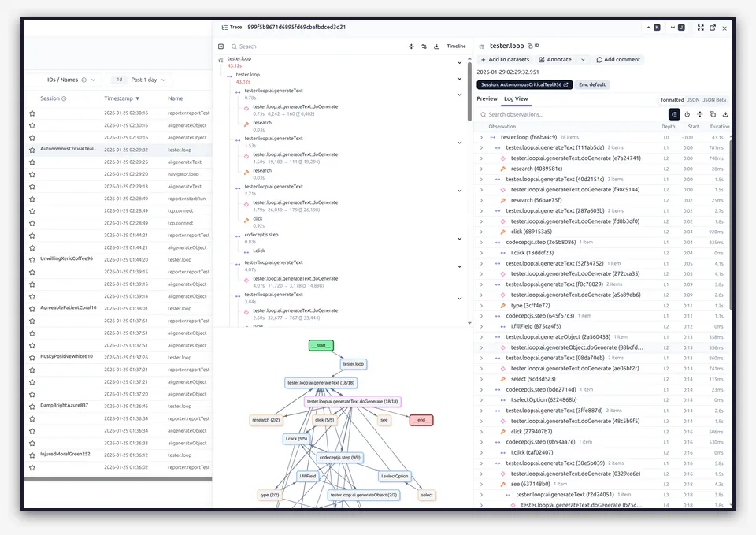Toggle the Timeline view
The width and height of the screenshot is (756, 535).
456,46
